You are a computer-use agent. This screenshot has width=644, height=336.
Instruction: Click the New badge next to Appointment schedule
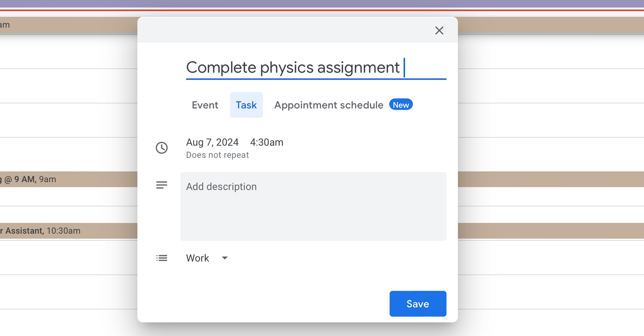point(401,104)
